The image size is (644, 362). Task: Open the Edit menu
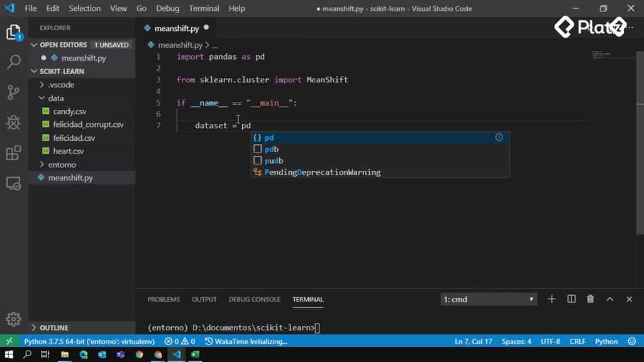[53, 8]
